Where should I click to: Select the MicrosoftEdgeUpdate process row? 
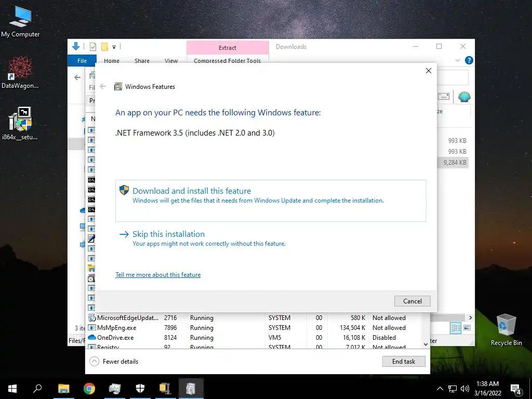[254, 318]
